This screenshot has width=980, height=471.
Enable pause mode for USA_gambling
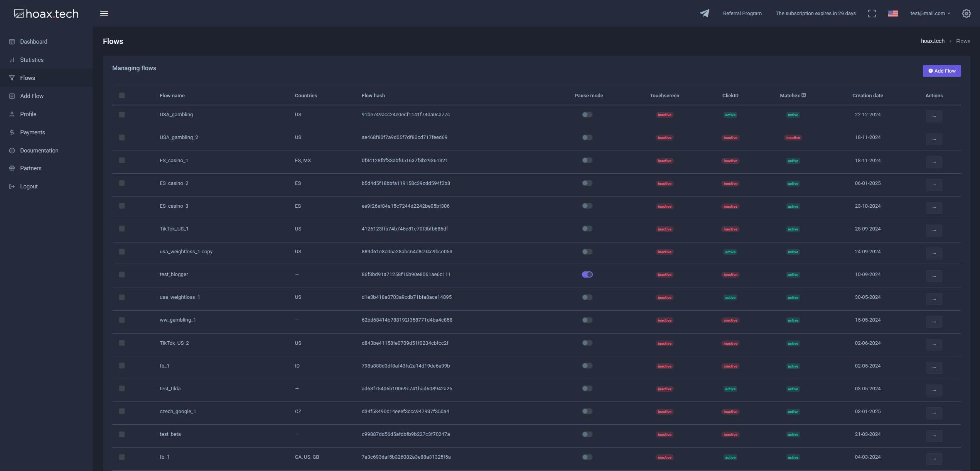[587, 115]
